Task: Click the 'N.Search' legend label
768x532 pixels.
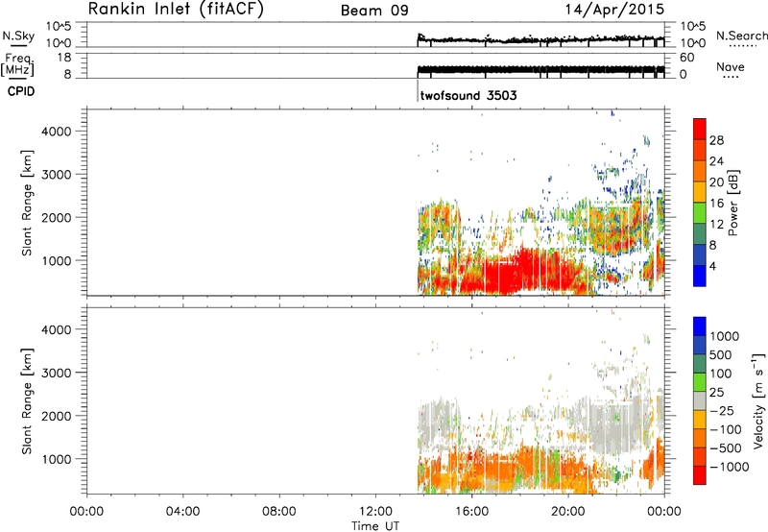Action: coord(741,36)
